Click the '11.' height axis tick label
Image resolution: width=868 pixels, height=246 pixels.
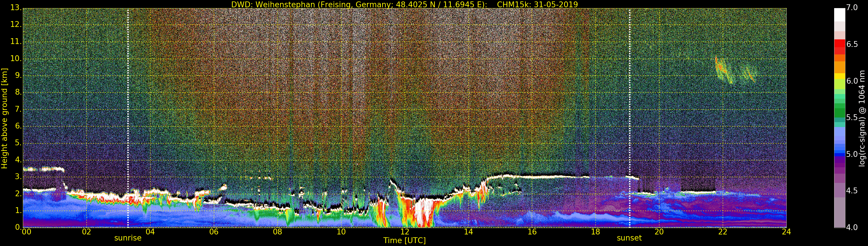pyautogui.click(x=16, y=41)
